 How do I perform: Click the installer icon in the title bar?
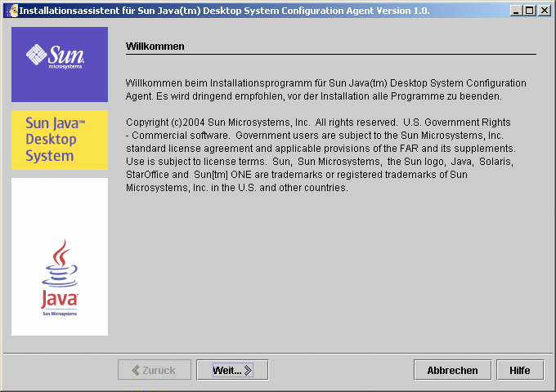point(12,11)
